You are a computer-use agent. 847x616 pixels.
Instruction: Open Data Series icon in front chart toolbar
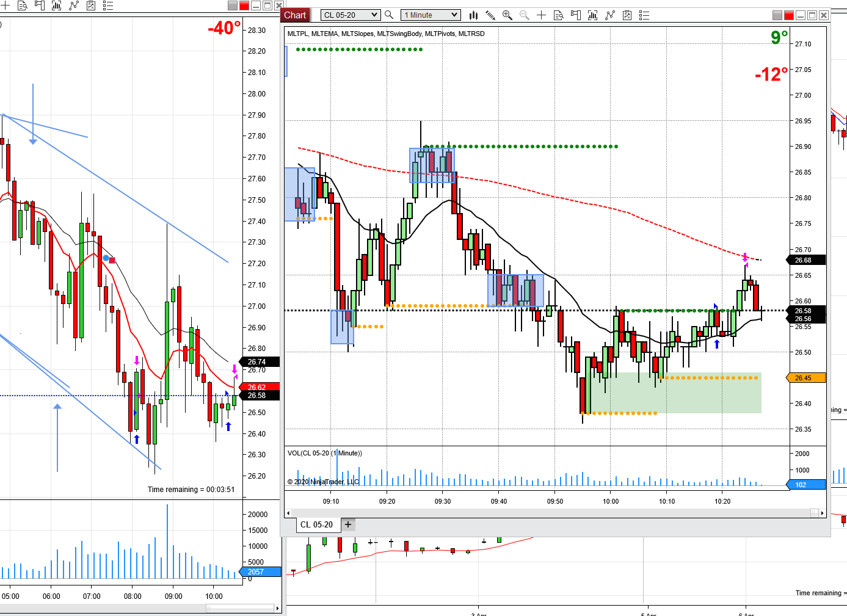coord(592,15)
